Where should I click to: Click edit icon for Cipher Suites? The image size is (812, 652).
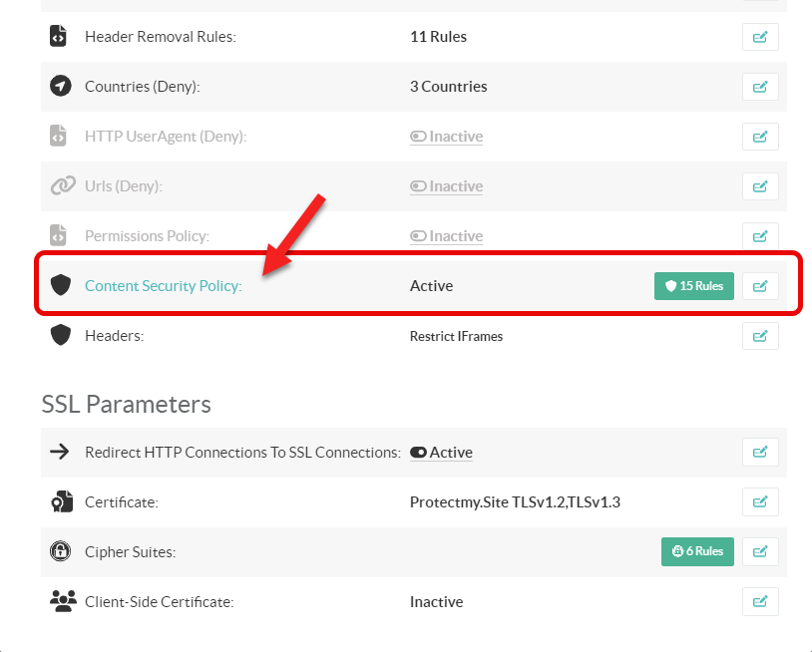[x=760, y=551]
